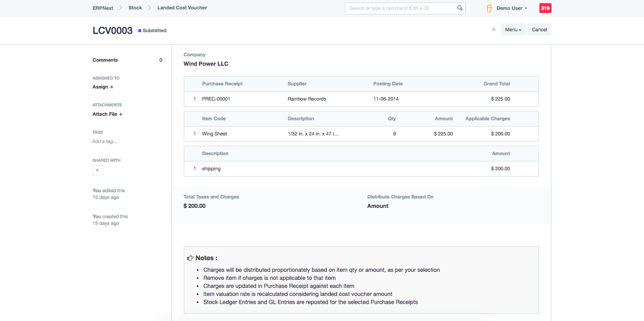This screenshot has height=321, width=644.
Task: Open the Demo User dropdown
Action: click(x=512, y=8)
